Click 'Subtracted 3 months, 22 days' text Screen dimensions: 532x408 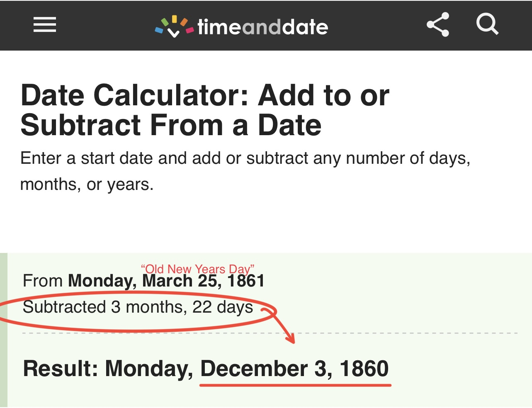(x=138, y=307)
